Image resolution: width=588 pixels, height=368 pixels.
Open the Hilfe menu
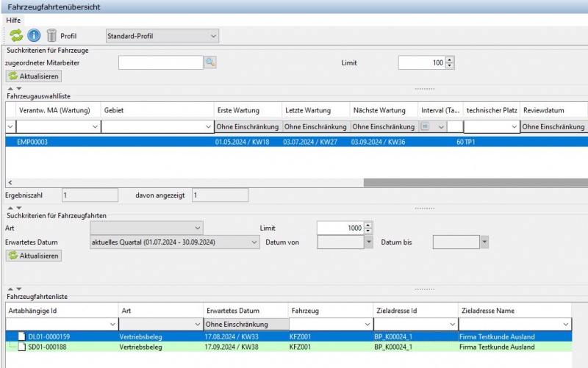[x=14, y=20]
